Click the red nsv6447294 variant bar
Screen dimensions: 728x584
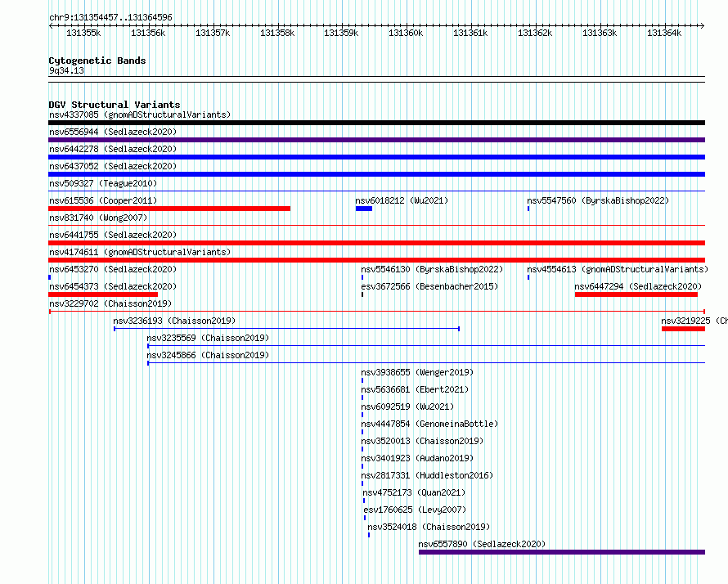[x=636, y=294]
